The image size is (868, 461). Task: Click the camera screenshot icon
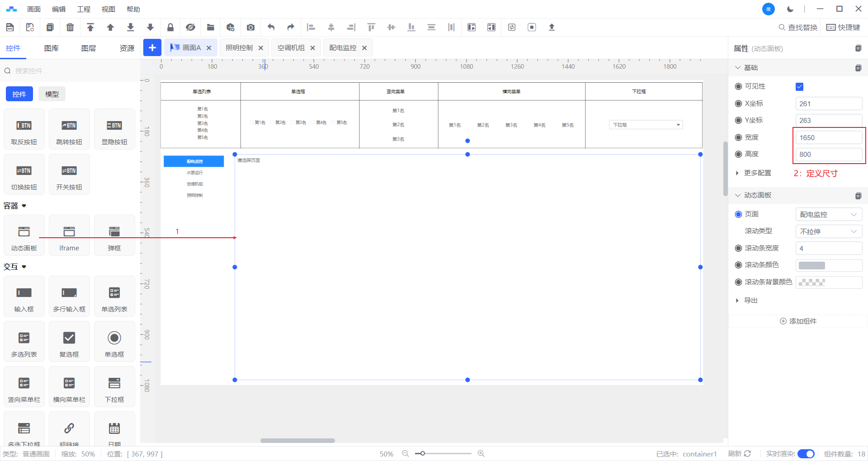(x=250, y=27)
